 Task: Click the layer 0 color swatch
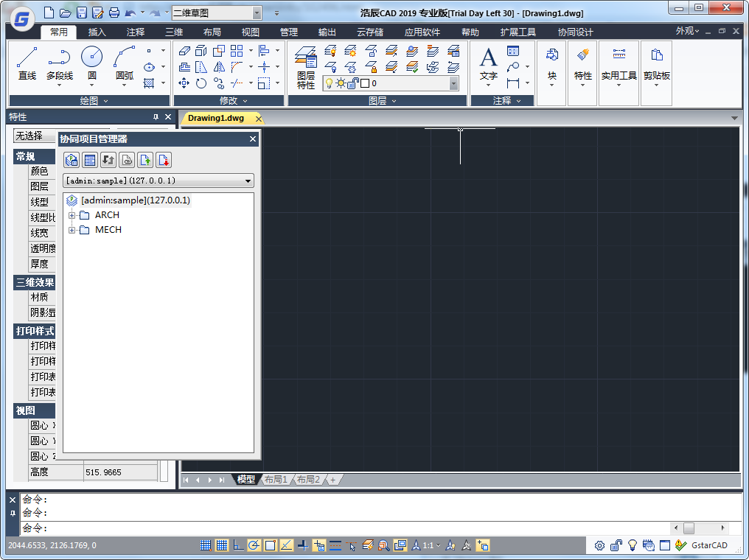(x=365, y=83)
